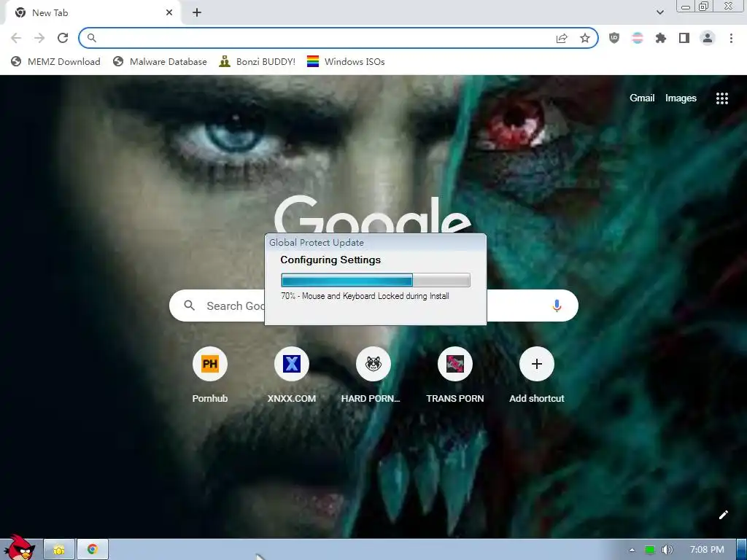Open the Images link
Image resolution: width=747 pixels, height=560 pixels.
point(681,98)
